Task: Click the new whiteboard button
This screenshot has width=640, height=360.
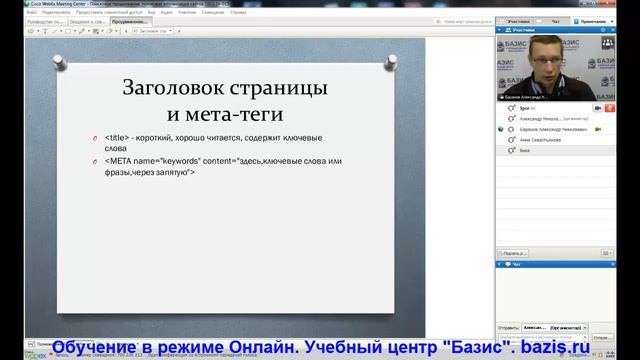Action: pyautogui.click(x=464, y=22)
